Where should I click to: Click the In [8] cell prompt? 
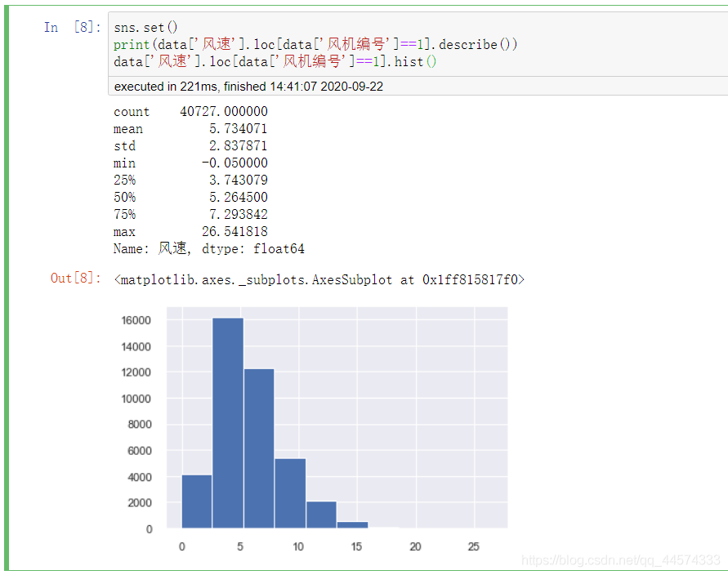pyautogui.click(x=73, y=28)
